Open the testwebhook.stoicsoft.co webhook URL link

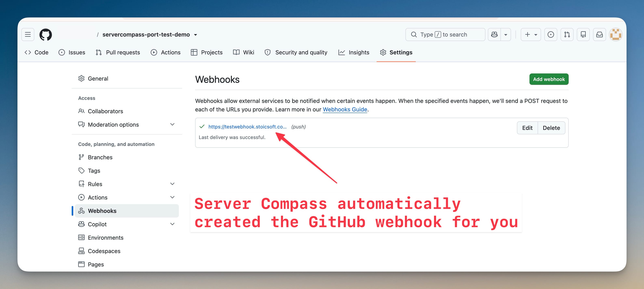[247, 127]
